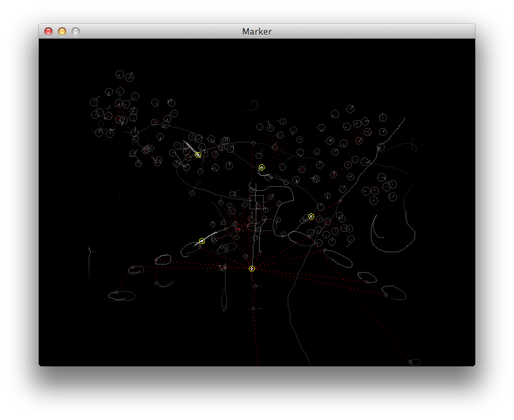Viewport: 514px width, 420px height.
Task: Click the small oval at the bottom-right corner
Action: [x=414, y=362]
